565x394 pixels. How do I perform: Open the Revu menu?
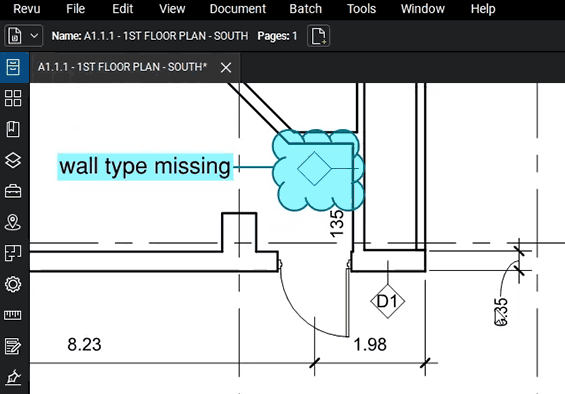27,9
